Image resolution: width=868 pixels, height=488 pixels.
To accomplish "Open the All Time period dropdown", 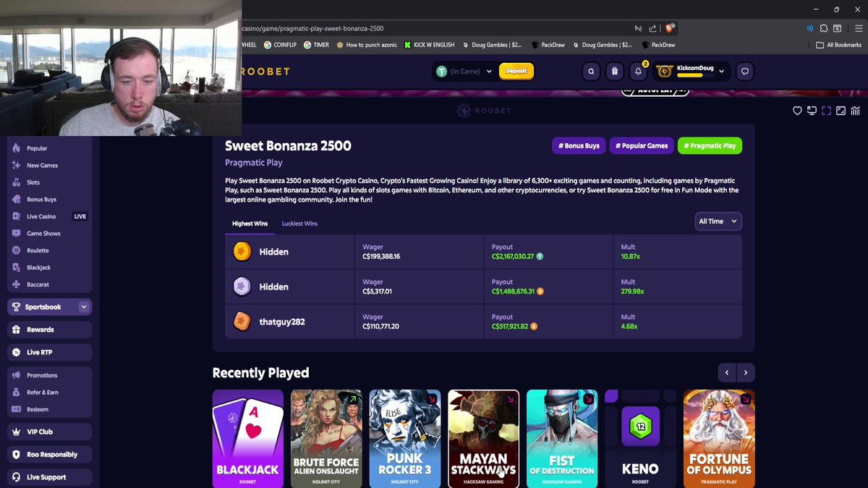I will 718,221.
